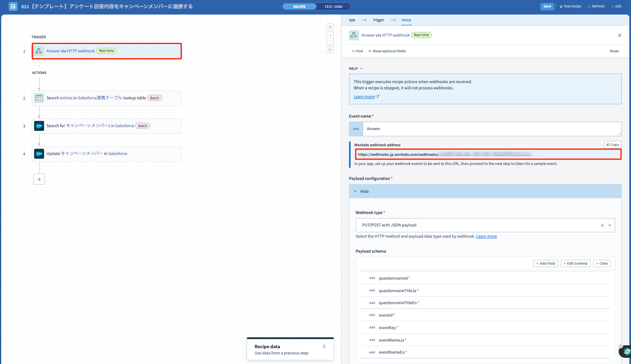Save the recipe
Screen dimensions: 631x364
547,6
